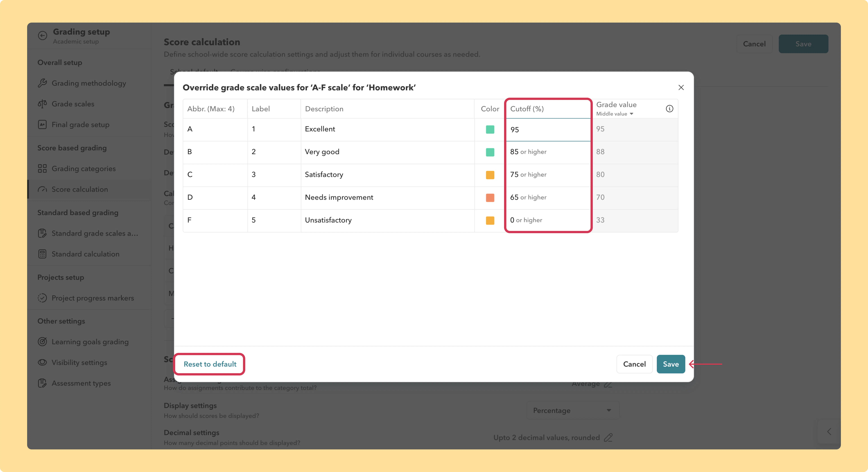
Task: Open Grade scales balance icon
Action: 43,104
